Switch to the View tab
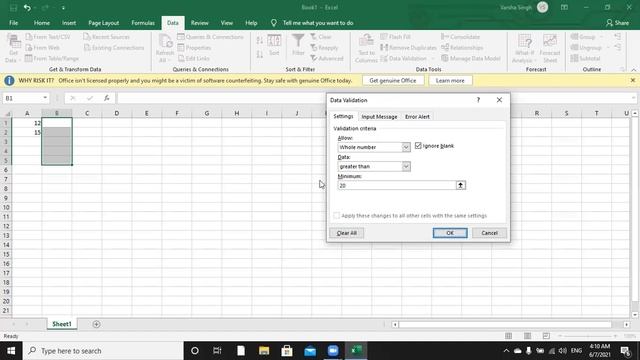Screen dimensions: 640x360 click(x=227, y=23)
